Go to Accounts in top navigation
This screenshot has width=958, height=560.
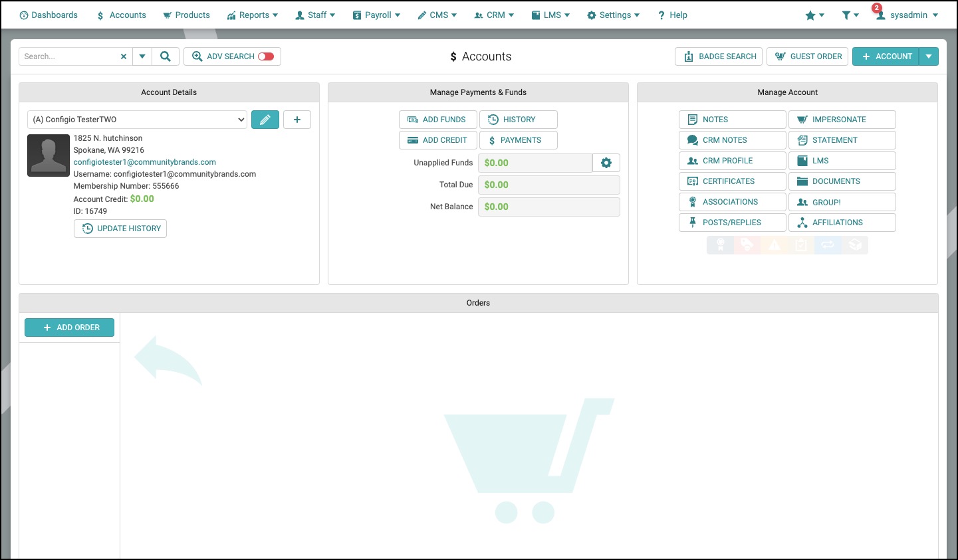click(x=121, y=15)
